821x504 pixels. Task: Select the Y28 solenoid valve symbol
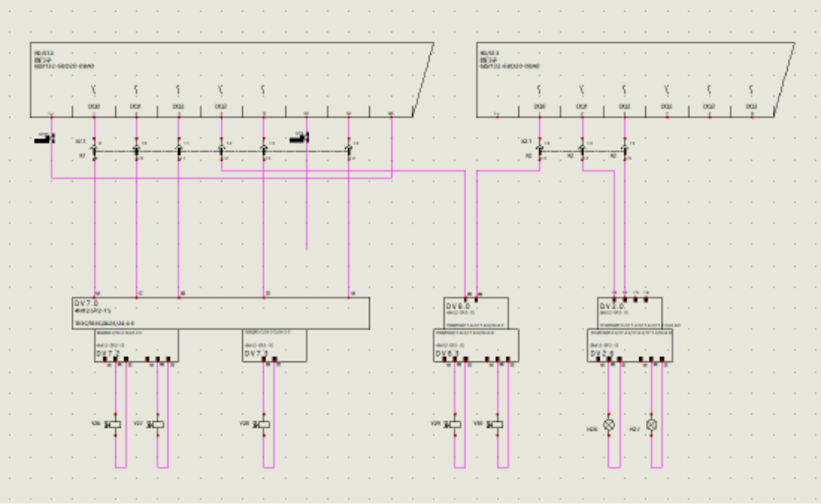pos(263,424)
